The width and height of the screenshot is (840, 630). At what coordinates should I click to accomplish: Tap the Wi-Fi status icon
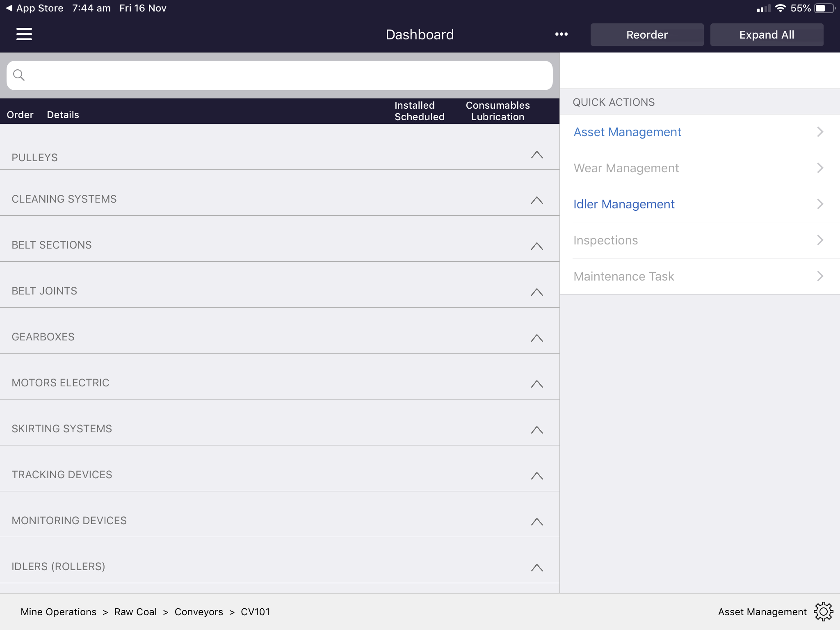(x=781, y=8)
